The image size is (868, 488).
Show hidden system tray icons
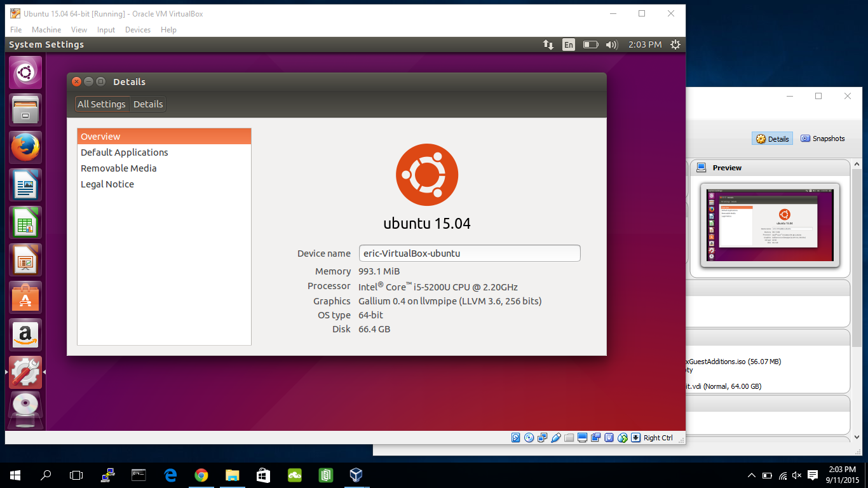(752, 475)
